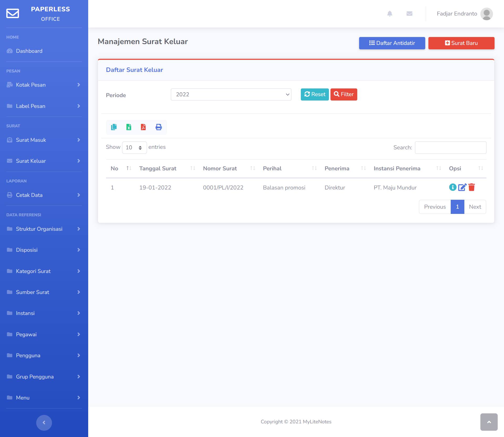Click the Direktur recipient cell

click(x=335, y=188)
